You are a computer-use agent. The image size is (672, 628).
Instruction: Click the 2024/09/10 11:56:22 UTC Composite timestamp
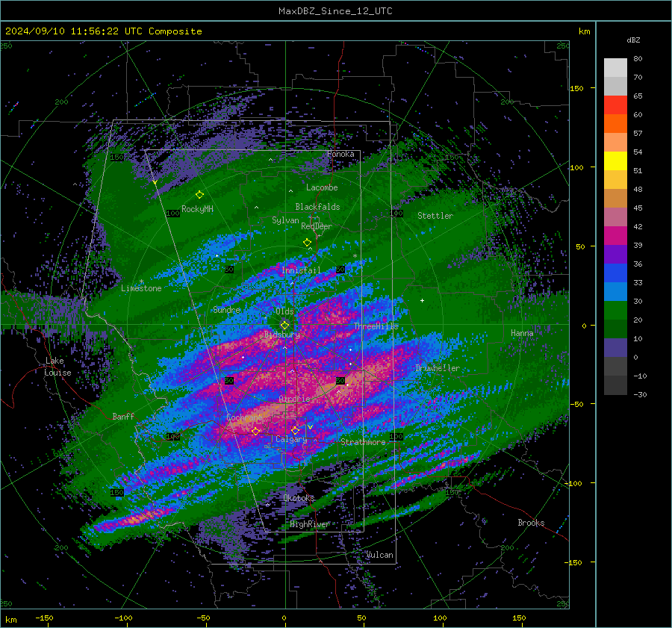pyautogui.click(x=103, y=31)
